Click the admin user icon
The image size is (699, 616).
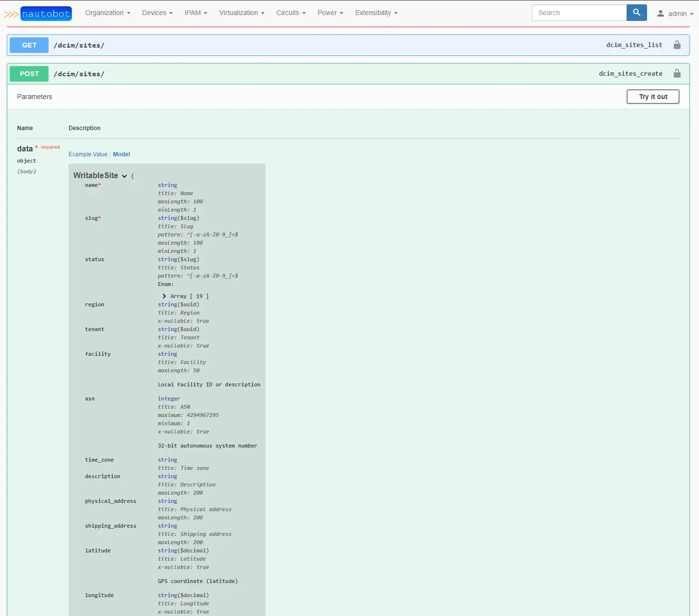tap(661, 14)
